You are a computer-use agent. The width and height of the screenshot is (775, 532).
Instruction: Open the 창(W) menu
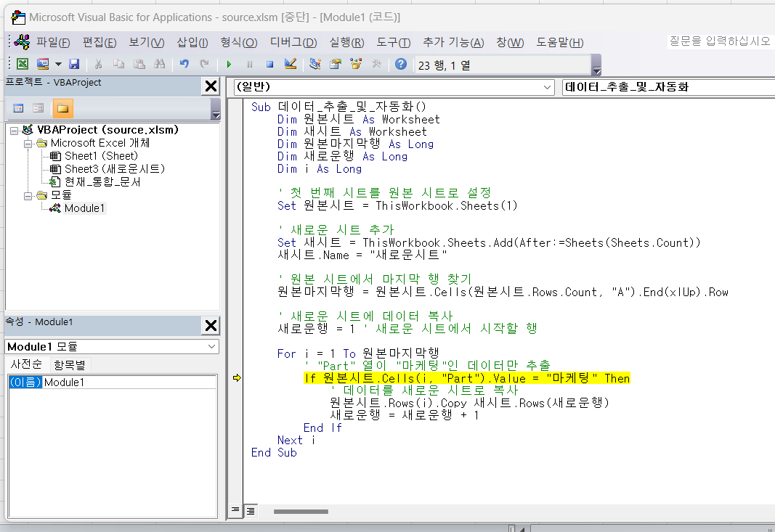tap(510, 43)
